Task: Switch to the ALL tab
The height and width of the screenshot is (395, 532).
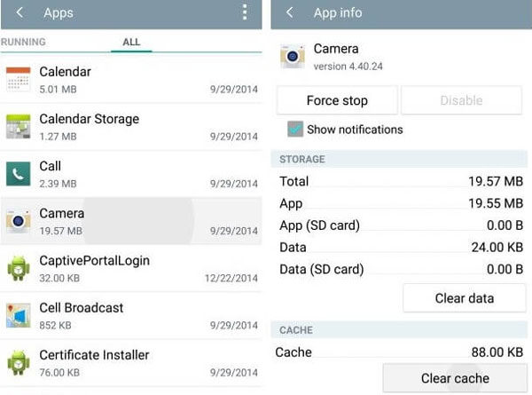Action: point(131,42)
